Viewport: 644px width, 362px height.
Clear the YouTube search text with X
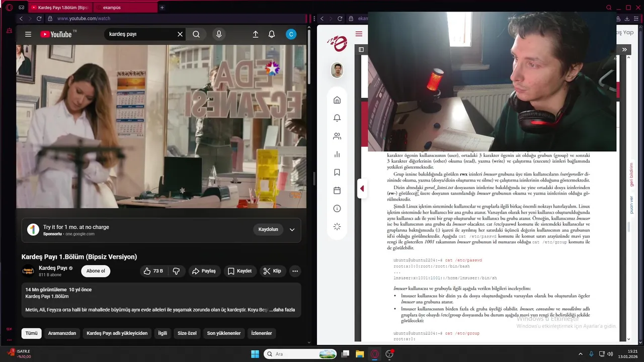click(180, 34)
